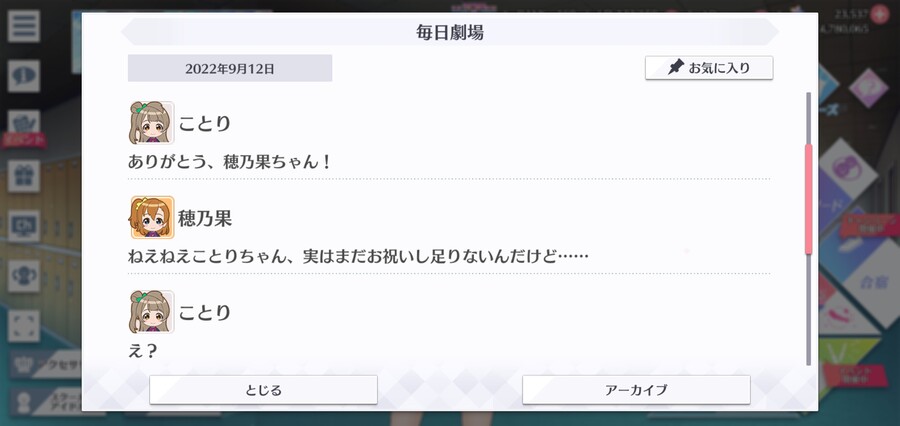Tap the pink plus icon for star gems
The height and width of the screenshot is (426, 900).
tap(879, 14)
